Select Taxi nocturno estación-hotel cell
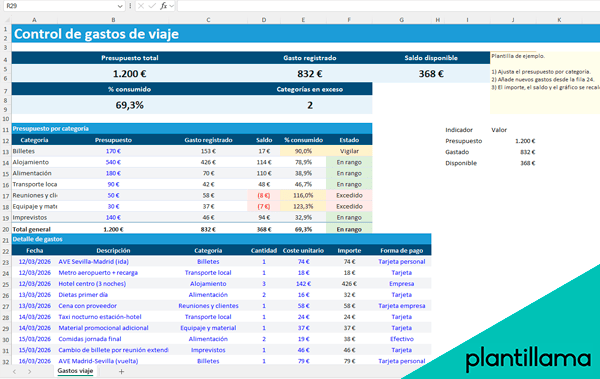This screenshot has width=600, height=379. 113,317
